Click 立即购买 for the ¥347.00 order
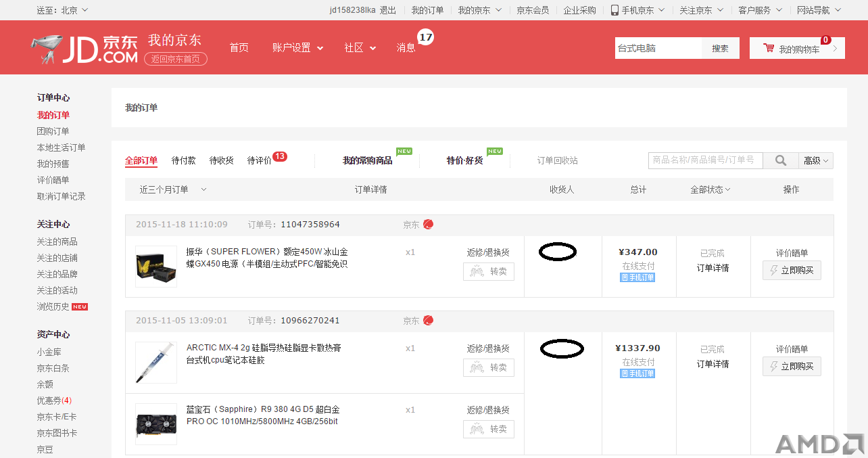This screenshot has height=458, width=868. click(792, 270)
